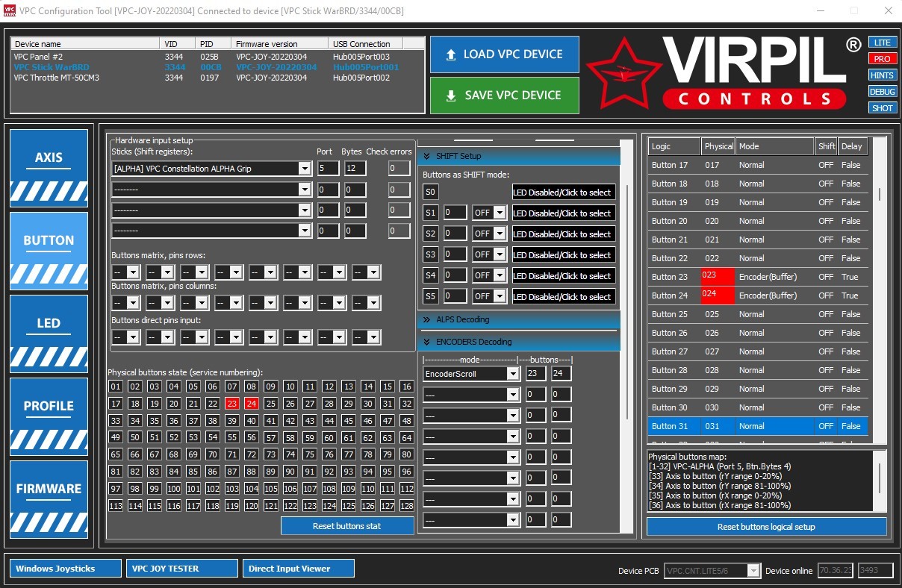Click the Reset buttons stat button
The image size is (902, 588).
(347, 526)
